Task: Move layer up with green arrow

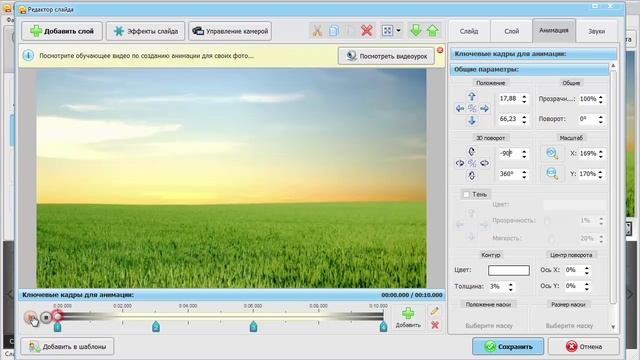Action: tap(433, 31)
